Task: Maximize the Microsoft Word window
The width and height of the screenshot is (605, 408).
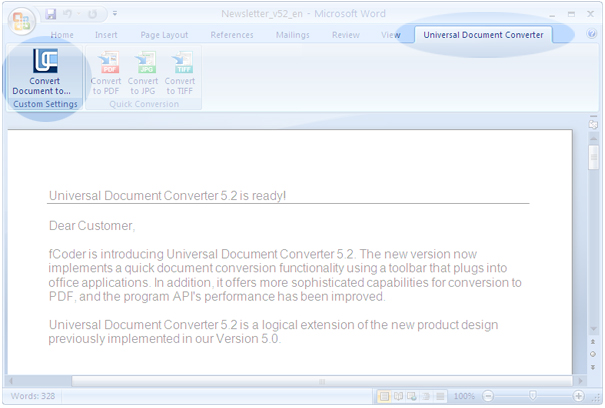Action: (x=571, y=14)
